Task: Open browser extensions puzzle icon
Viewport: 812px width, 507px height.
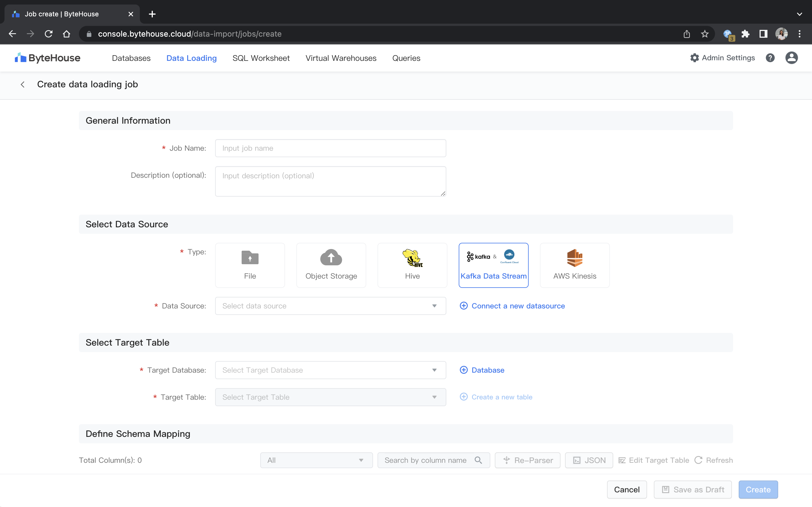Action: pyautogui.click(x=745, y=34)
